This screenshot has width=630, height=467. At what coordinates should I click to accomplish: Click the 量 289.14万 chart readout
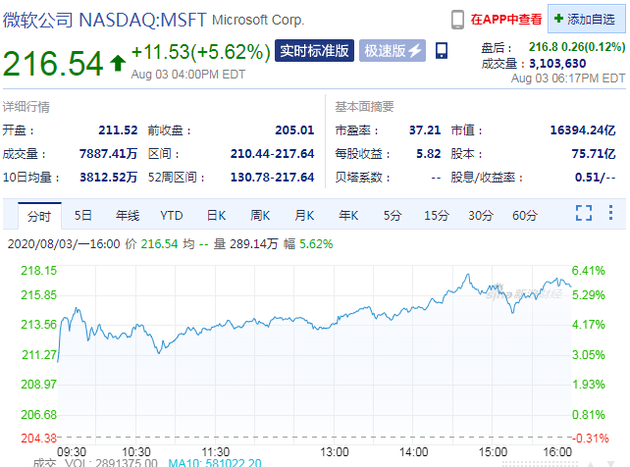245,244
